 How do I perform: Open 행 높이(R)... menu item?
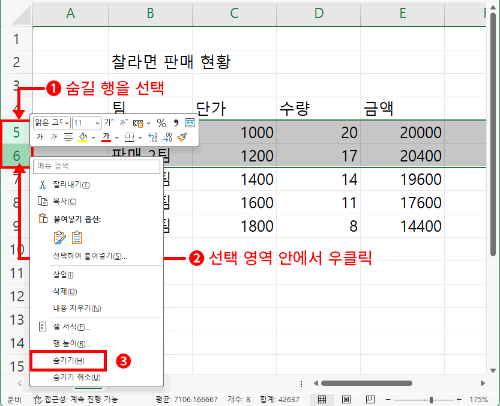click(96, 343)
